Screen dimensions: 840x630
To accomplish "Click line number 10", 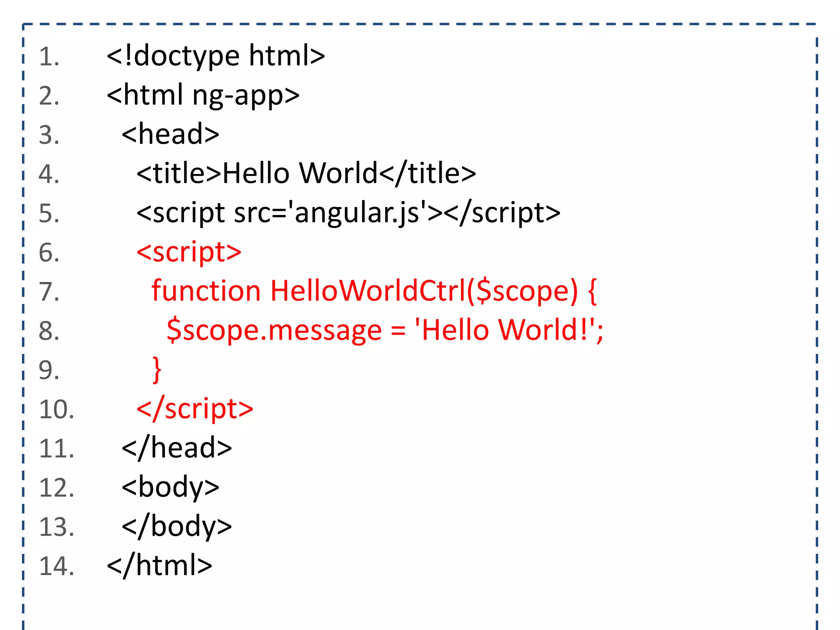I will 57,410.
